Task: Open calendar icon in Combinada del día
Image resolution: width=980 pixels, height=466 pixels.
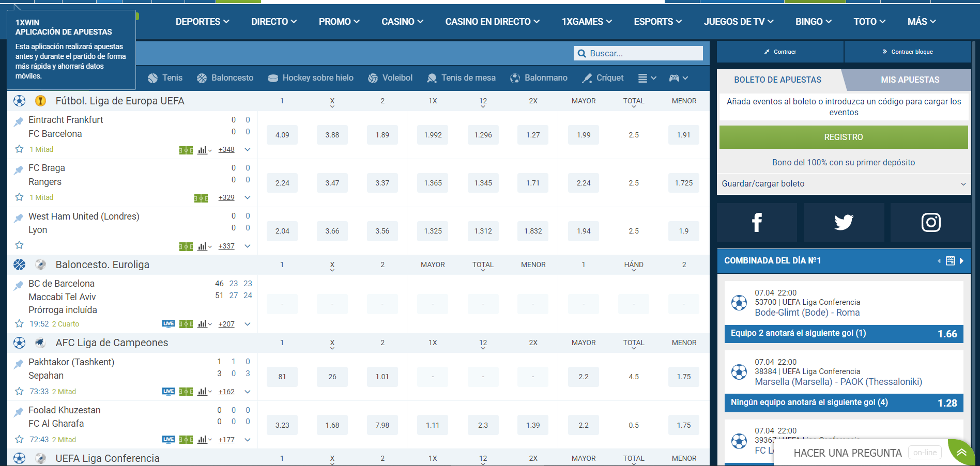Action: point(950,261)
